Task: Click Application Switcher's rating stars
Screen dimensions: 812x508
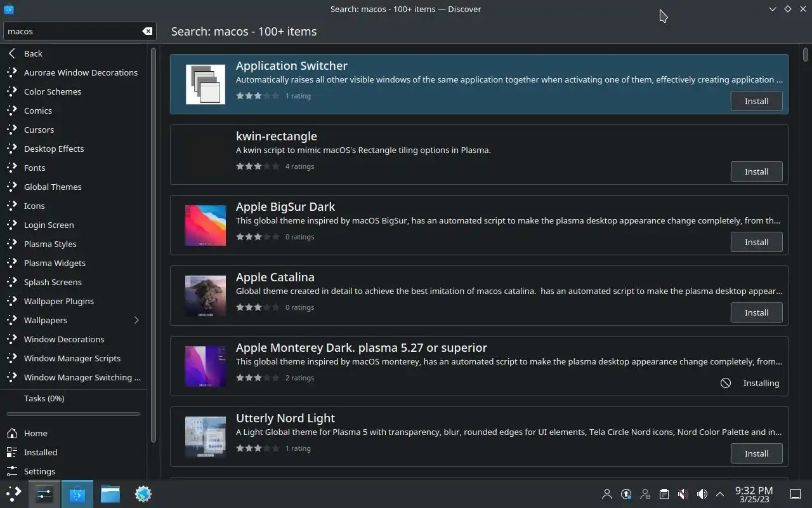Action: 258,96
